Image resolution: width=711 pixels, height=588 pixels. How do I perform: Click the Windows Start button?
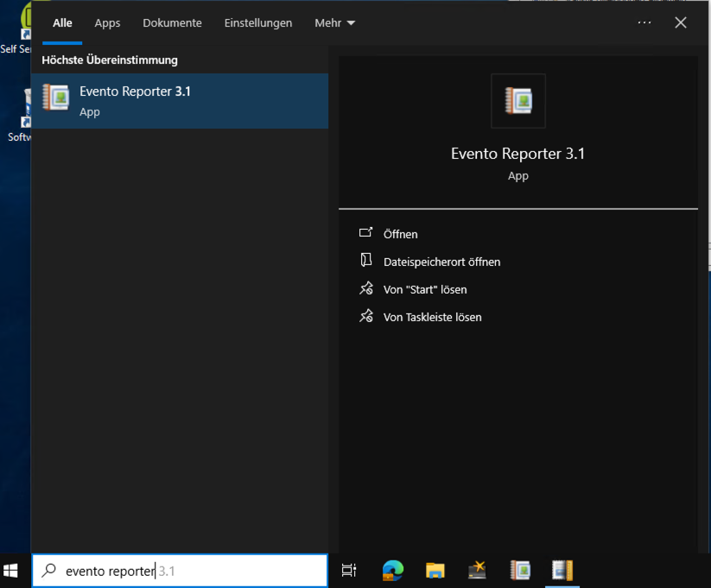12,570
